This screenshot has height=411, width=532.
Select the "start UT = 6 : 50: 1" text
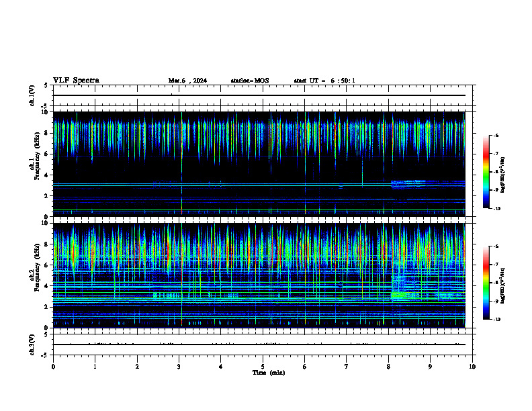[324, 81]
